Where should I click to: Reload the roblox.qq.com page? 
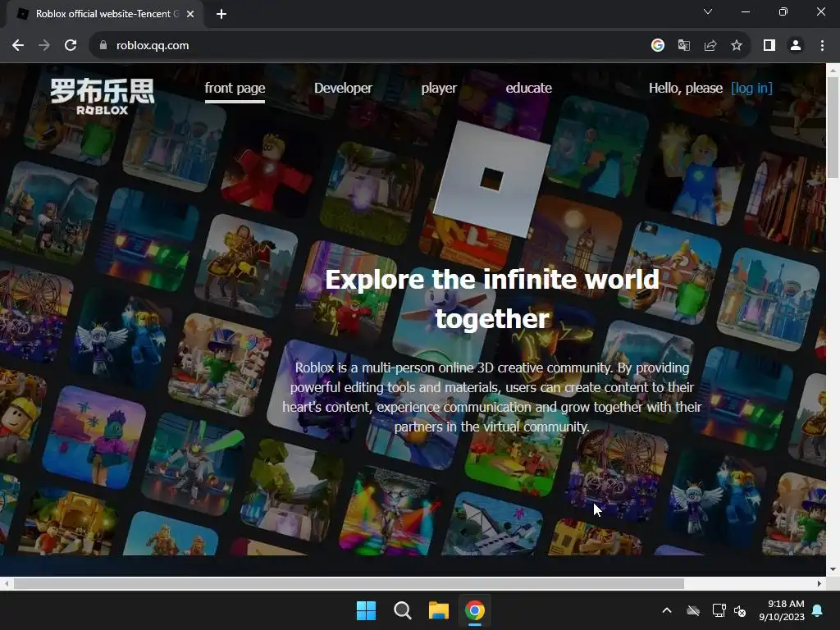[x=71, y=46]
